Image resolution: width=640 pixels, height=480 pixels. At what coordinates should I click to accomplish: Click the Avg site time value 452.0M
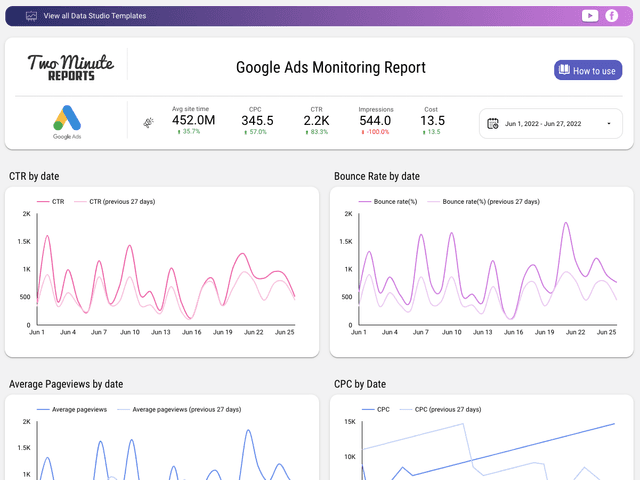tap(193, 120)
